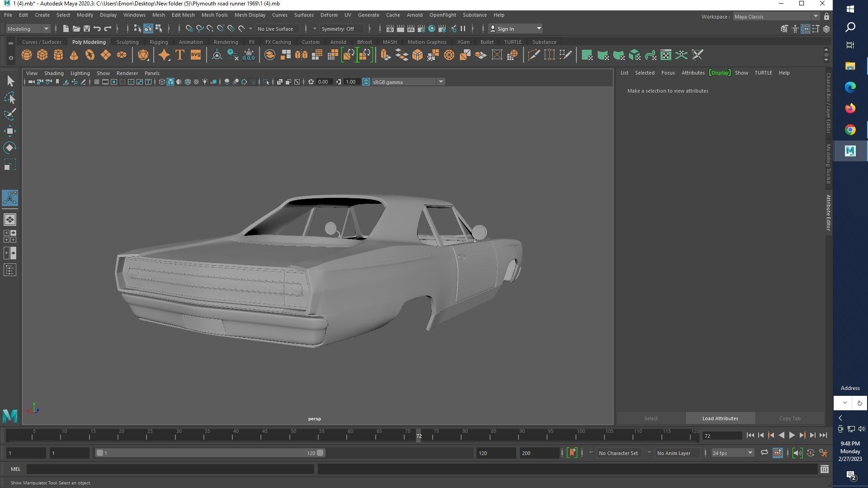Open the No Character Set dropdown arrow
This screenshot has height=488, width=868.
590,453
